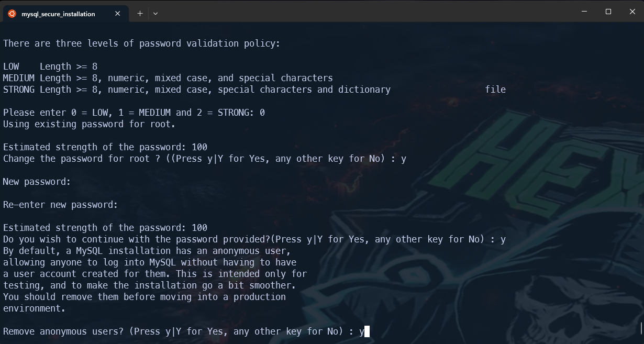The width and height of the screenshot is (644, 344).
Task: Click the "Re-enter new password:" line
Action: coord(60,205)
